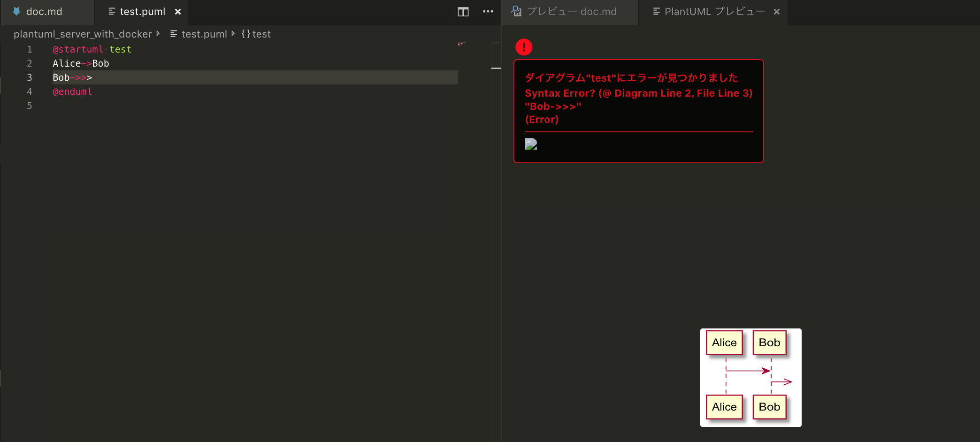This screenshot has height=442, width=980.
Task: Click the Syntax Error message text
Action: click(638, 93)
